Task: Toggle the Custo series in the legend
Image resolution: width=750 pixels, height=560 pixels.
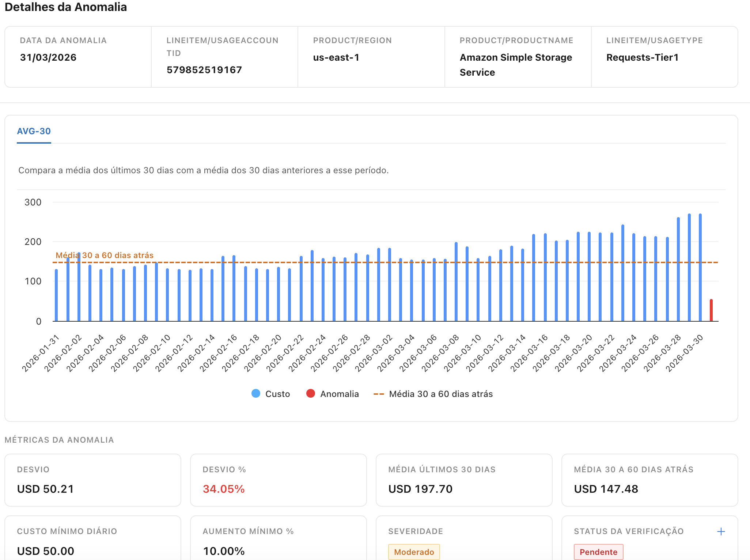Action: pos(277,394)
